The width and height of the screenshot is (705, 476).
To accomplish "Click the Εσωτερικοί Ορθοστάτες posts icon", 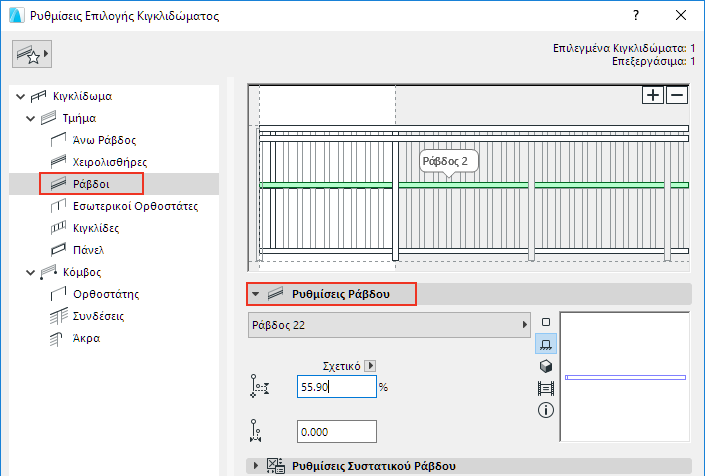I will coord(58,206).
